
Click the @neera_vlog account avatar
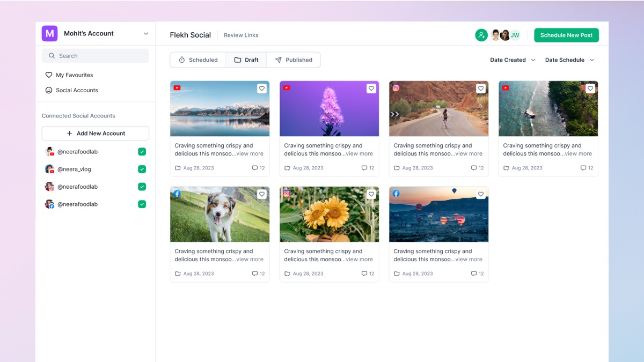[49, 169]
